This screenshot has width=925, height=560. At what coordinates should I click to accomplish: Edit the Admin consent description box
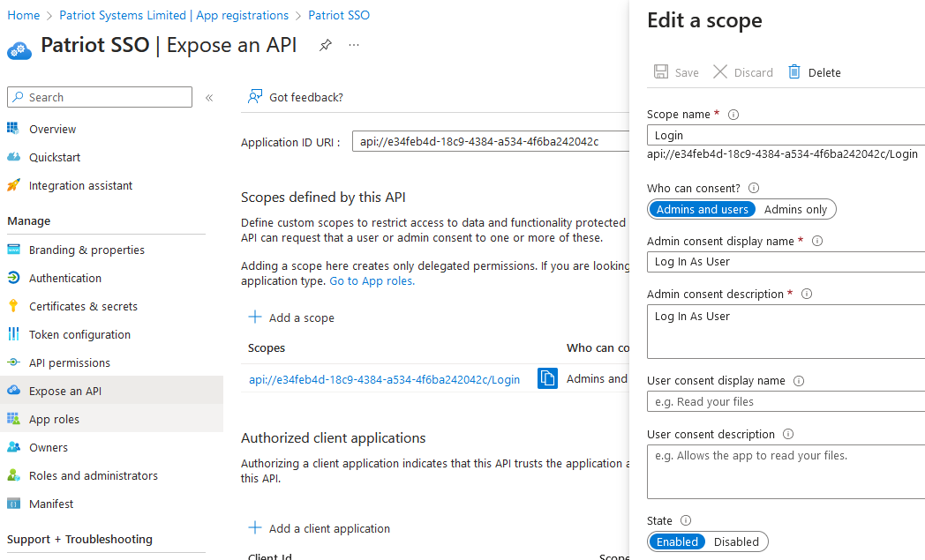click(x=786, y=332)
